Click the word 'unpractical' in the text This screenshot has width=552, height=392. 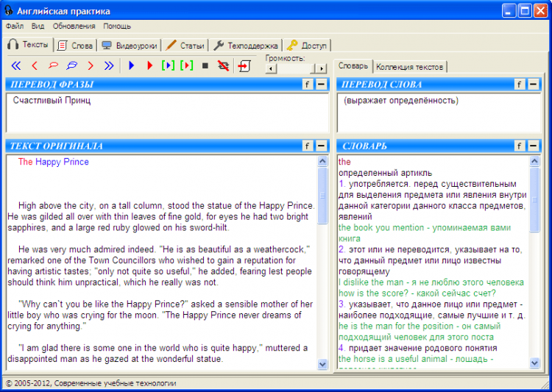click(x=97, y=282)
